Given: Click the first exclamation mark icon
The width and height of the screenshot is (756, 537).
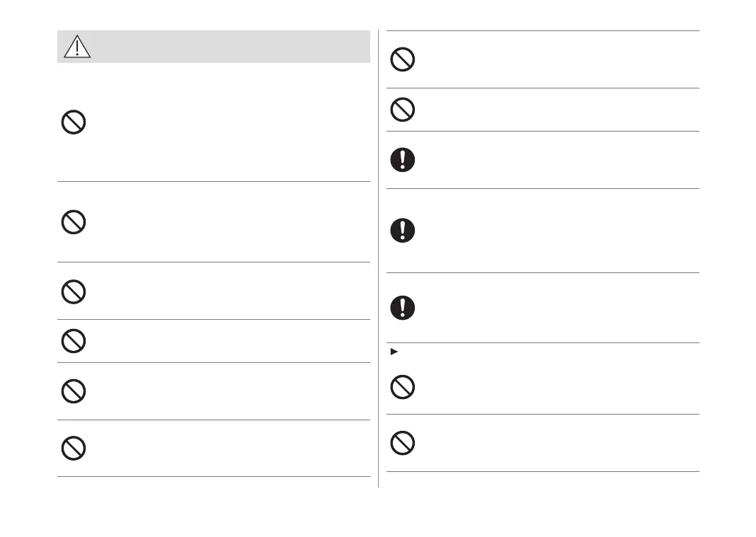Looking at the screenshot, I should pos(403,160).
